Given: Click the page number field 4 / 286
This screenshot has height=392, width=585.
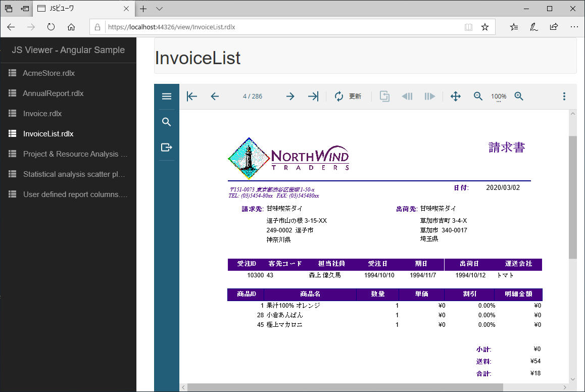Looking at the screenshot, I should coord(253,96).
